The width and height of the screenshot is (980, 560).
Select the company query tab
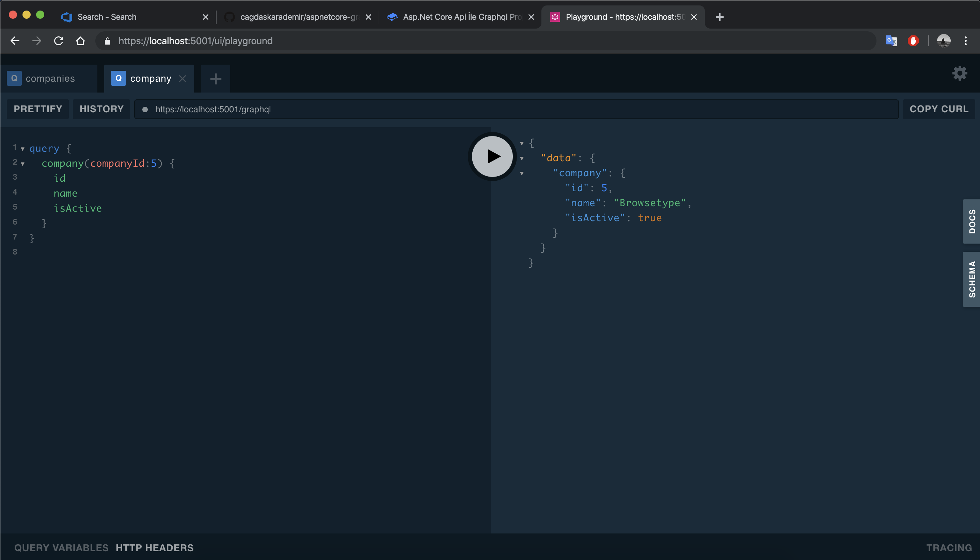pos(149,79)
